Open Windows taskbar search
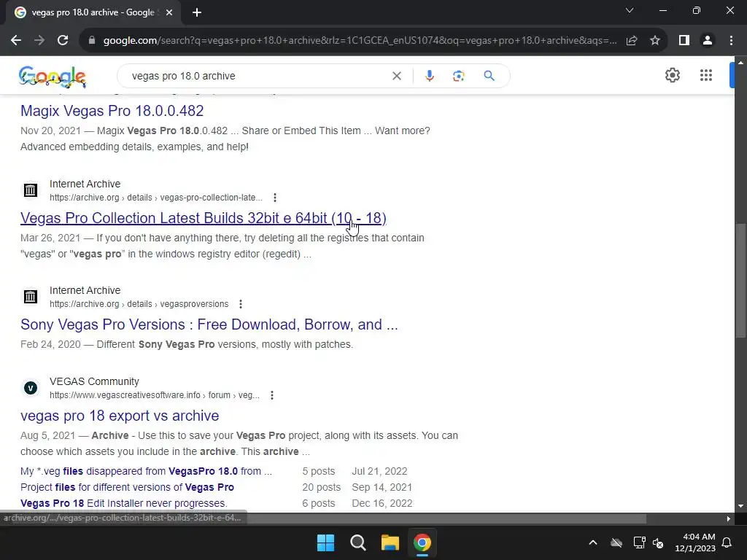The image size is (747, 560). [x=357, y=542]
